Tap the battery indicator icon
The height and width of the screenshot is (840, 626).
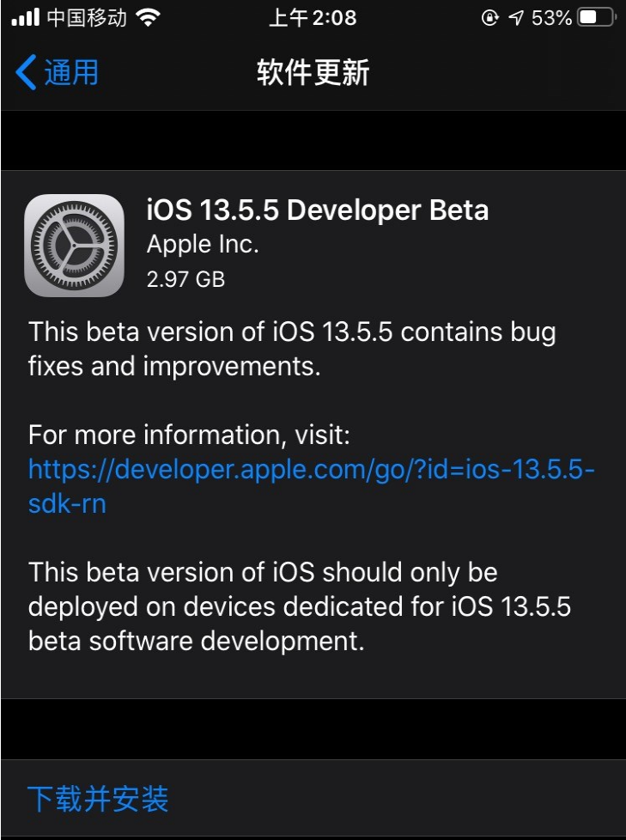pyautogui.click(x=593, y=15)
